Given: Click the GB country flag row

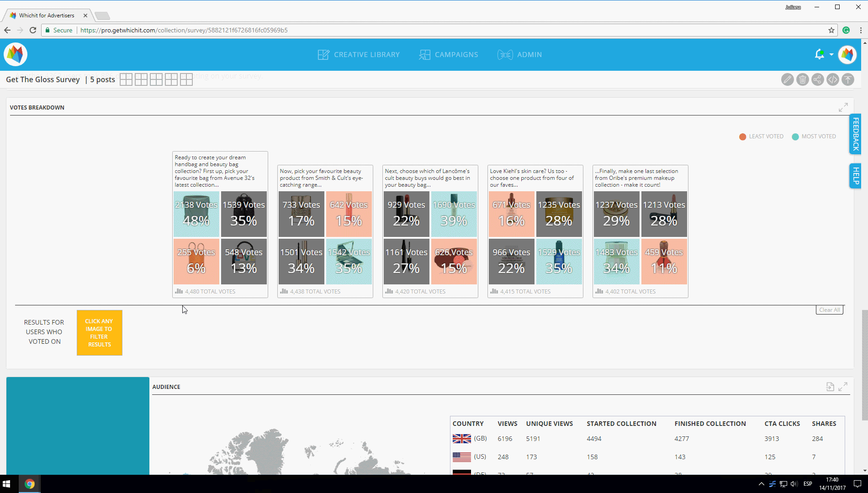Looking at the screenshot, I should pos(647,439).
